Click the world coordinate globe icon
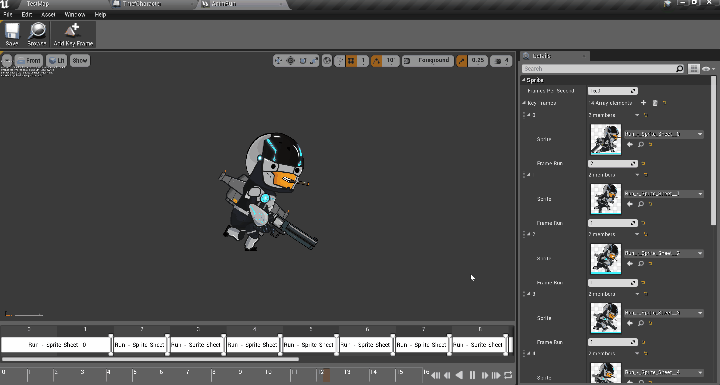Viewport: 720px width, 385px height. (x=327, y=61)
